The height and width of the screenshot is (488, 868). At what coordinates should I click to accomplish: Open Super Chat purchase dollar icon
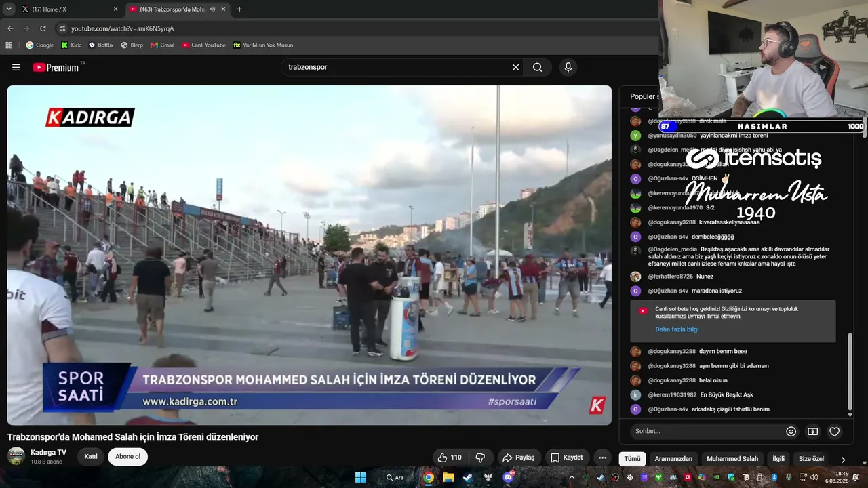click(x=812, y=431)
